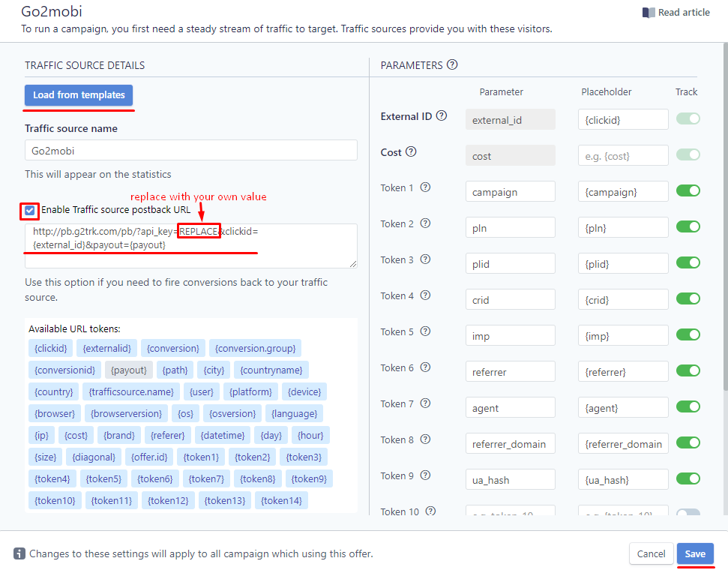Click the Traffic source name field
728x573 pixels.
191,151
